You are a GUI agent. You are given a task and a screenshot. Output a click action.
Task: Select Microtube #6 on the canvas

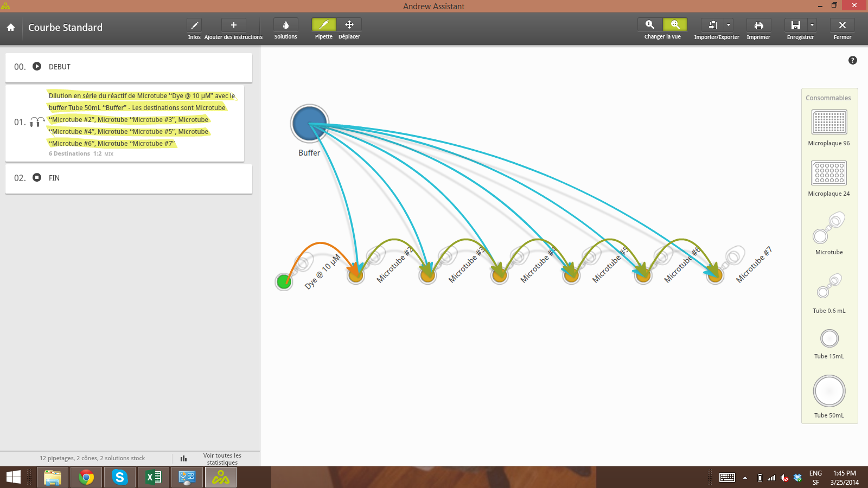click(x=643, y=275)
